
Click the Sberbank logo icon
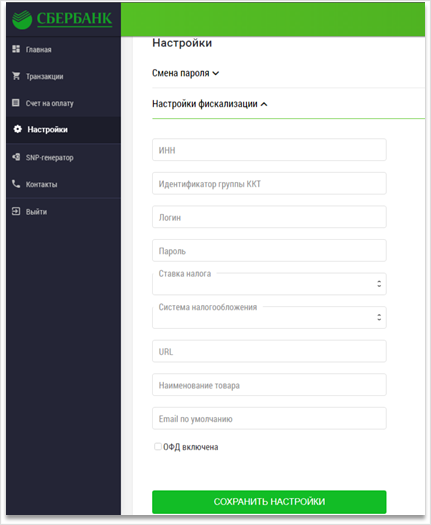(22, 19)
